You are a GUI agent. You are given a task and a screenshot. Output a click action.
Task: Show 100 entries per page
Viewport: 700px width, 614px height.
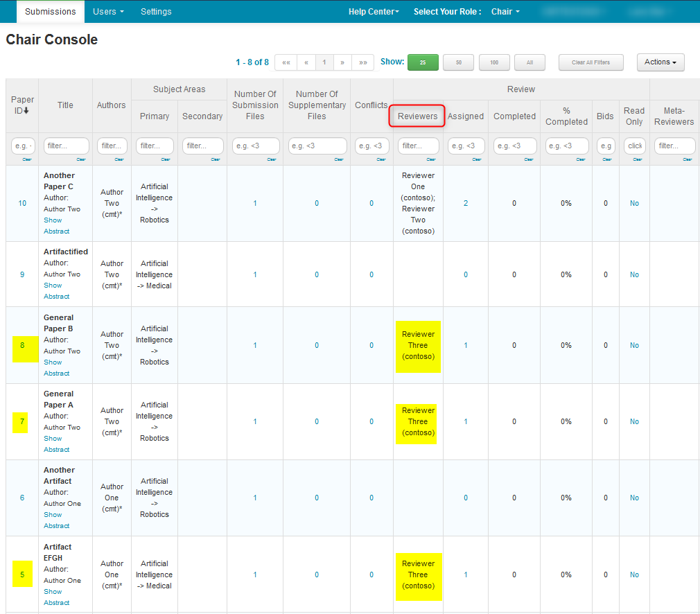494,62
